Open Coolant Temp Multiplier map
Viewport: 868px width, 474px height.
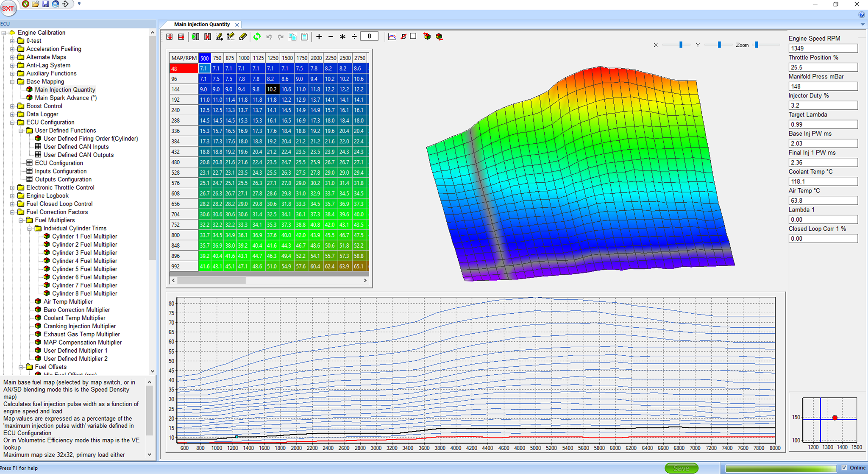(74, 318)
